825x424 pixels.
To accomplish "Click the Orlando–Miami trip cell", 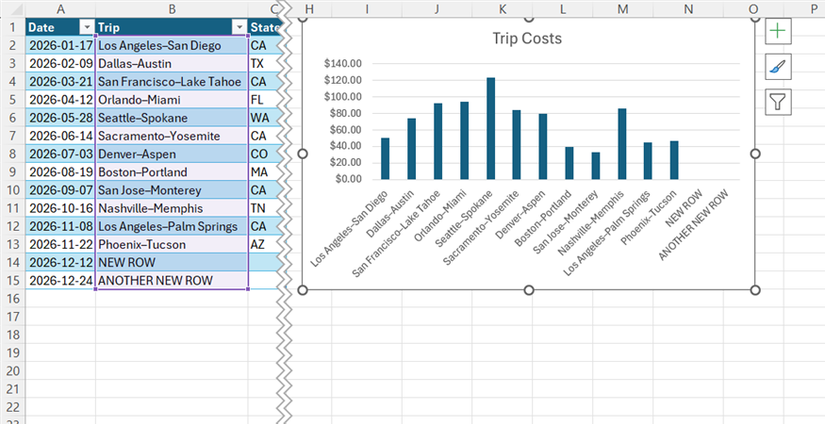I will (172, 99).
